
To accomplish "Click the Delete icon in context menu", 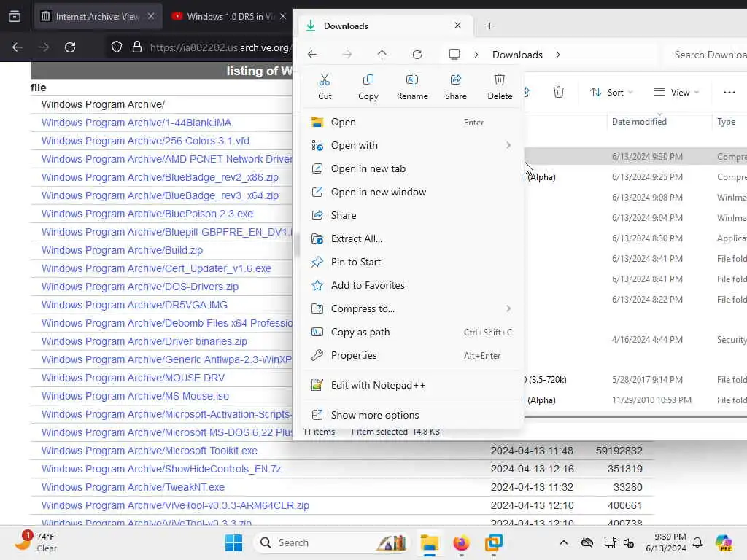I will click(x=499, y=86).
